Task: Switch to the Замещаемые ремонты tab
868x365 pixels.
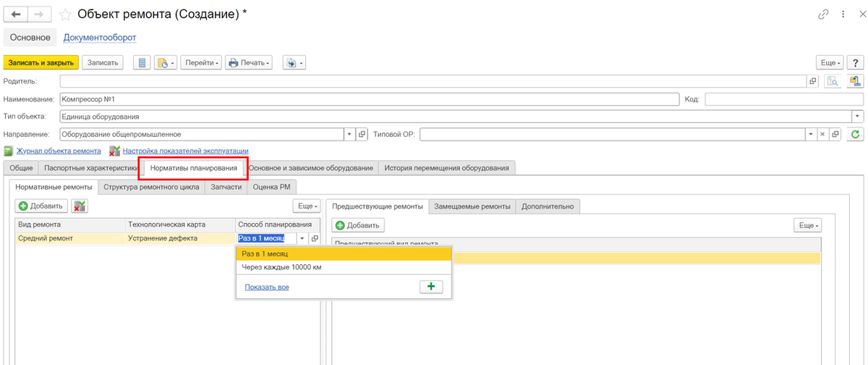Action: point(472,206)
